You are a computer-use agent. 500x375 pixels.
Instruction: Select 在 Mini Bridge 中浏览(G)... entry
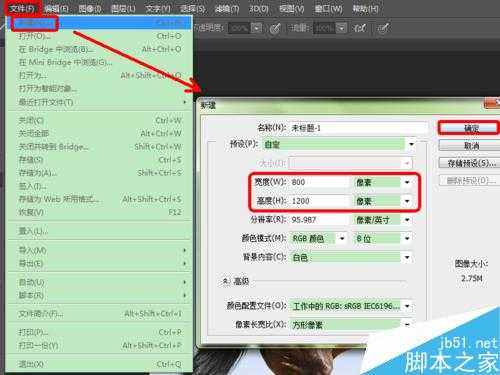(x=99, y=62)
